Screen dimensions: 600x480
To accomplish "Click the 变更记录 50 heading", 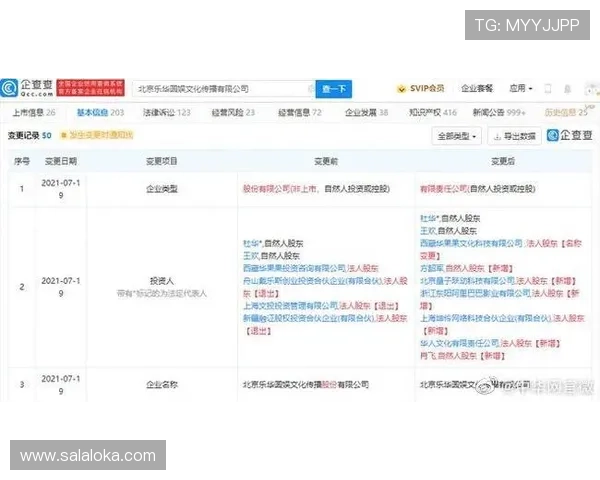I will click(x=29, y=136).
